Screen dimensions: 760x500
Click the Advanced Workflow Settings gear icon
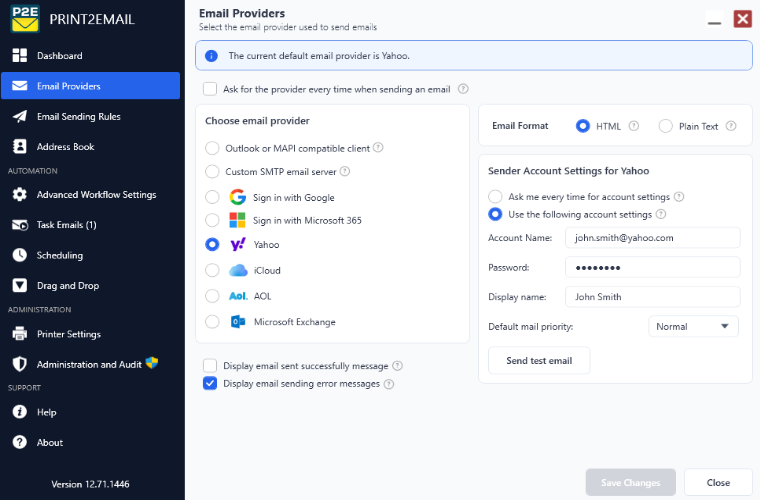[20, 194]
